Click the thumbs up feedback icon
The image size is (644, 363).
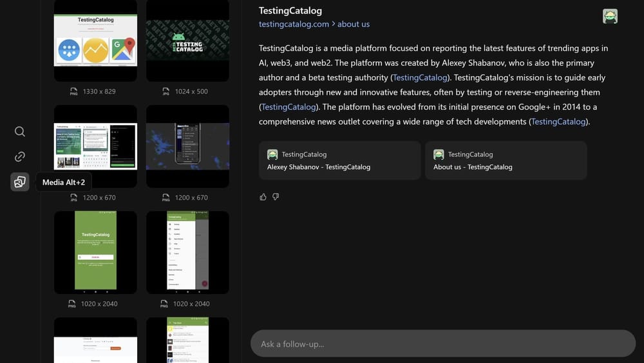263,197
